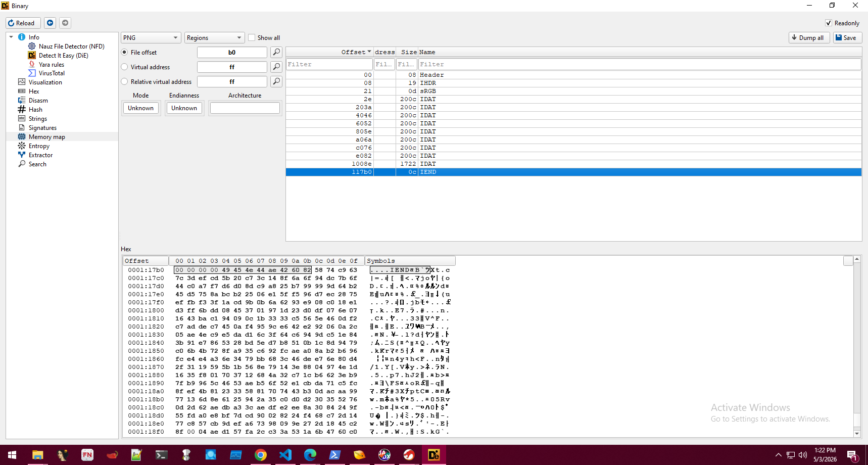Click the Name column filter field
868x465 pixels.
point(640,64)
